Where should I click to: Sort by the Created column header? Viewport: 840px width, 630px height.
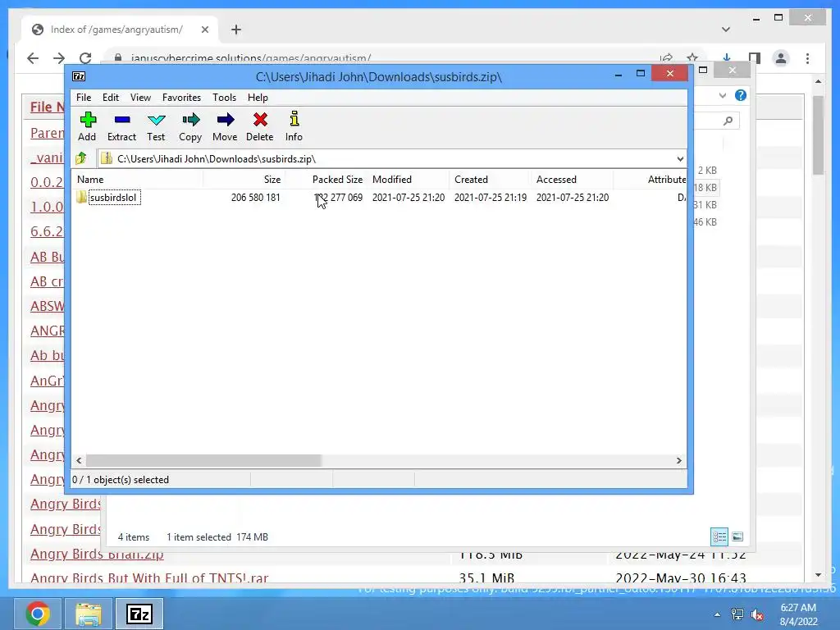point(491,180)
